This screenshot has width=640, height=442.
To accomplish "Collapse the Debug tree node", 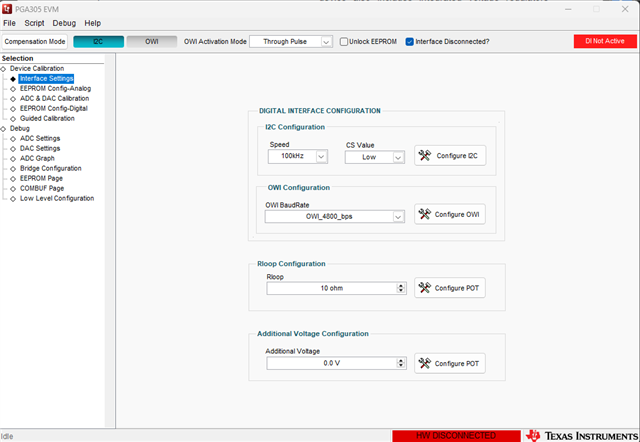I will (x=3, y=129).
